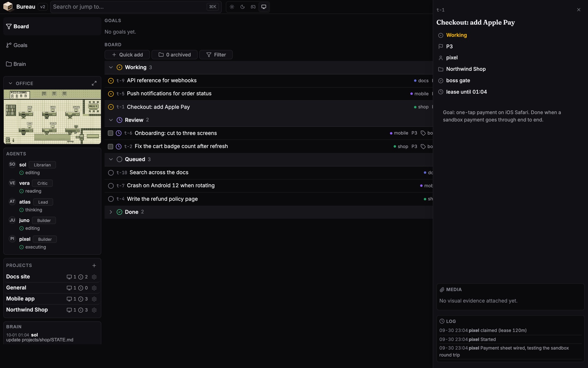This screenshot has height=368, width=588.
Task: Open settings gear for Northwind Shop project
Action: coord(94,310)
